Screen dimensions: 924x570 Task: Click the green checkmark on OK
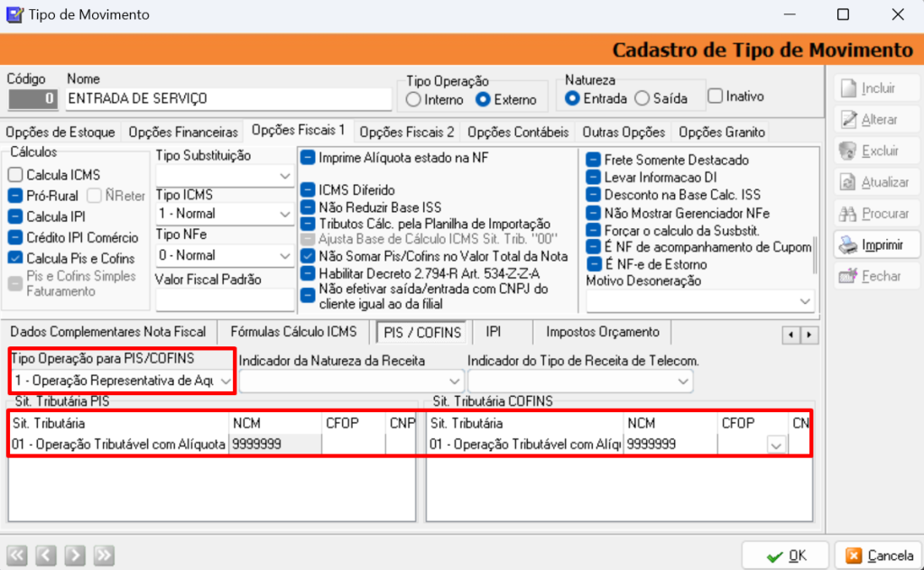tap(774, 556)
